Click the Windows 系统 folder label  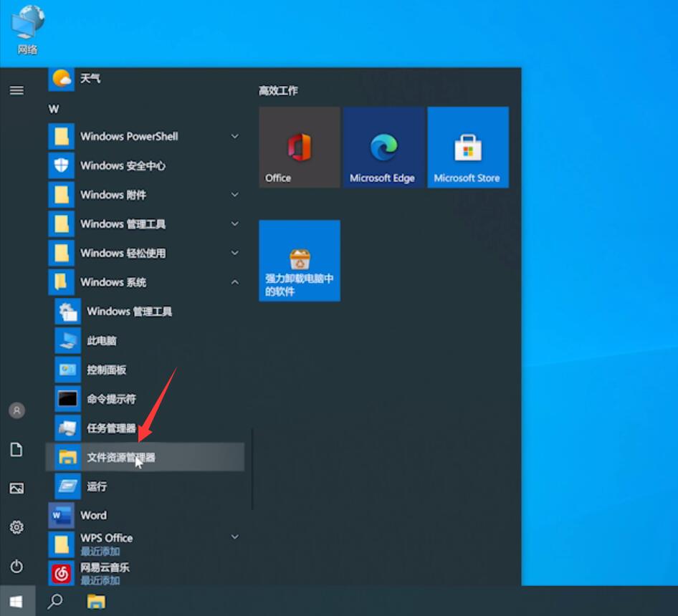click(113, 282)
